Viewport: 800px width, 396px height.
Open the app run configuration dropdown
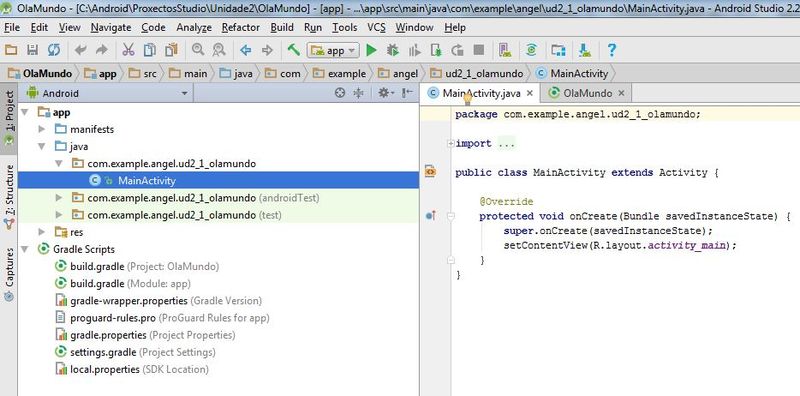tap(333, 50)
